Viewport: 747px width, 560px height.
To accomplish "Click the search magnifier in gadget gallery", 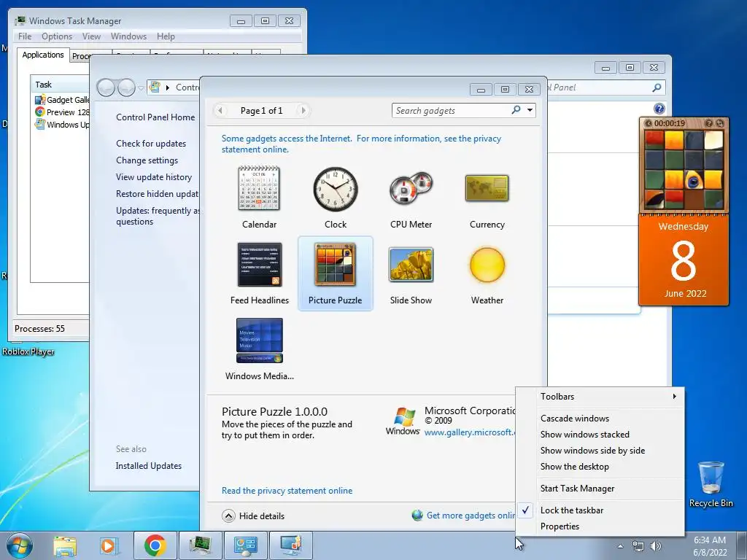I will pyautogui.click(x=516, y=110).
